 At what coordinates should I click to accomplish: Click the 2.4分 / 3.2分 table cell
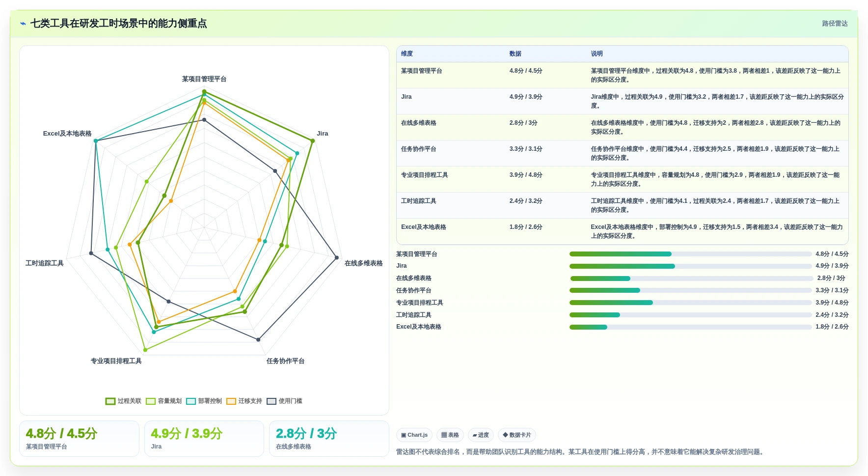(x=525, y=201)
